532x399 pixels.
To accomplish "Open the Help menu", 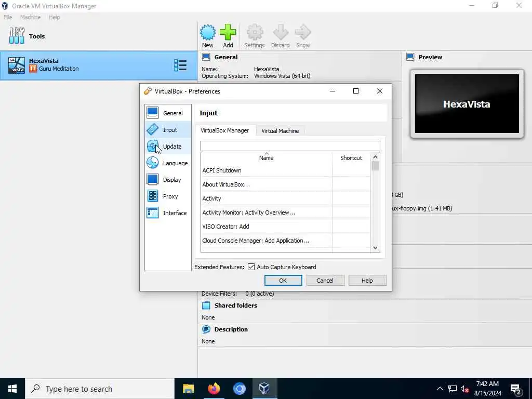I will [x=54, y=17].
